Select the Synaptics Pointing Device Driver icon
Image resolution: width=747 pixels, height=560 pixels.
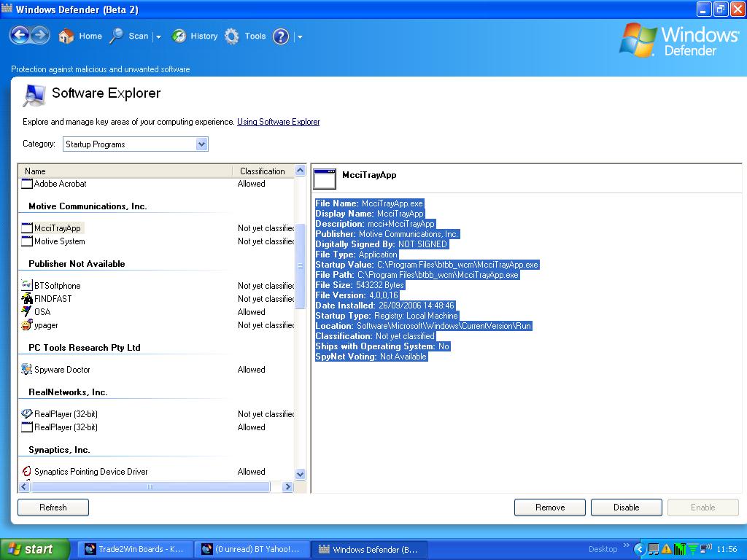point(27,472)
